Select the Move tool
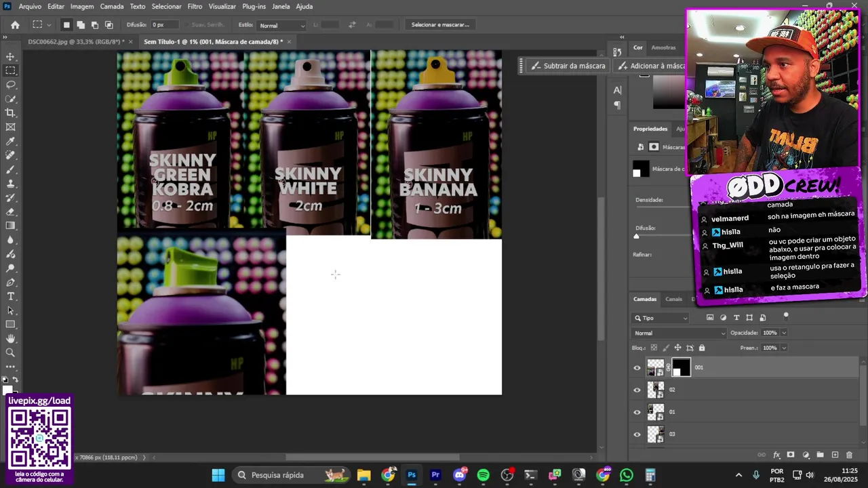868x488 pixels. coord(10,57)
